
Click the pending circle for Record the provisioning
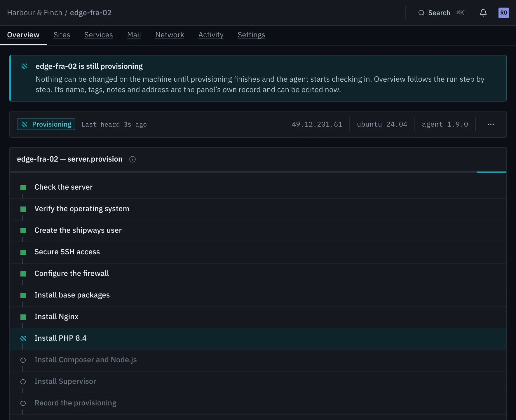pyautogui.click(x=23, y=403)
